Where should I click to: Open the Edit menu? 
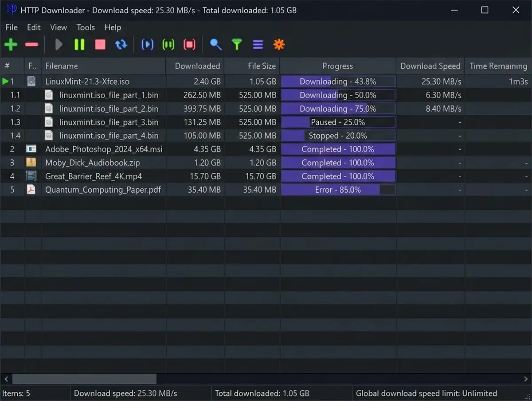(x=34, y=27)
